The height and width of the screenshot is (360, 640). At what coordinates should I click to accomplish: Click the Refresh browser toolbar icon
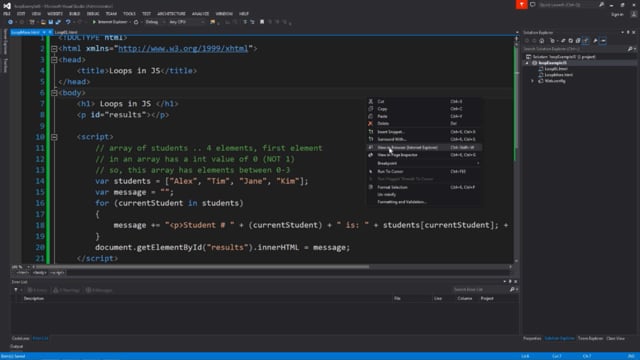pyautogui.click(x=136, y=22)
